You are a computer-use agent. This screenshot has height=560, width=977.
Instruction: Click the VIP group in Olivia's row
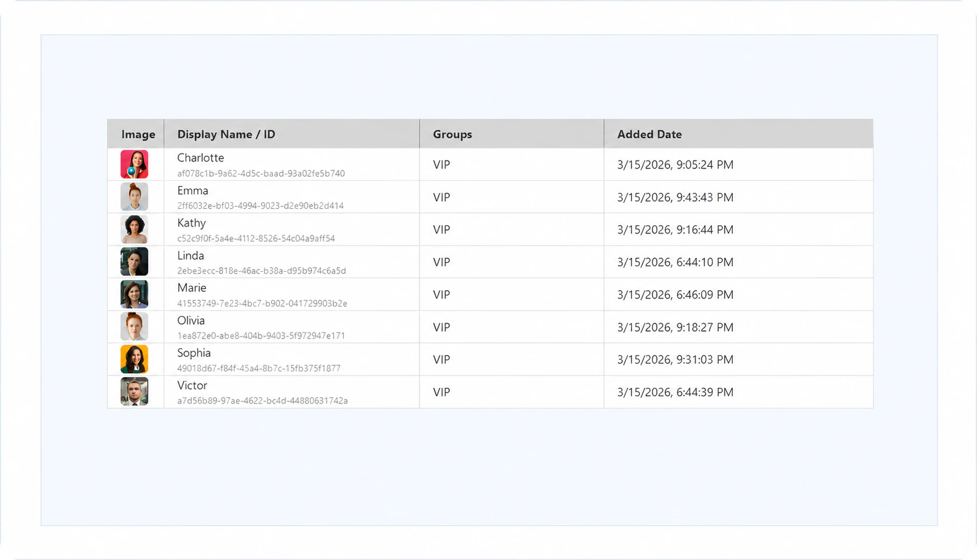(441, 327)
